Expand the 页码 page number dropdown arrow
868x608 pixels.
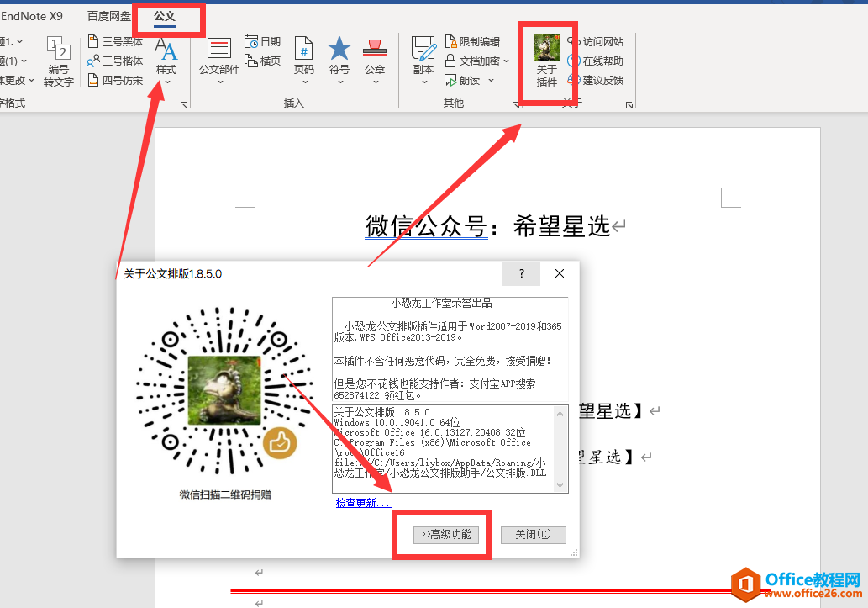click(x=303, y=80)
